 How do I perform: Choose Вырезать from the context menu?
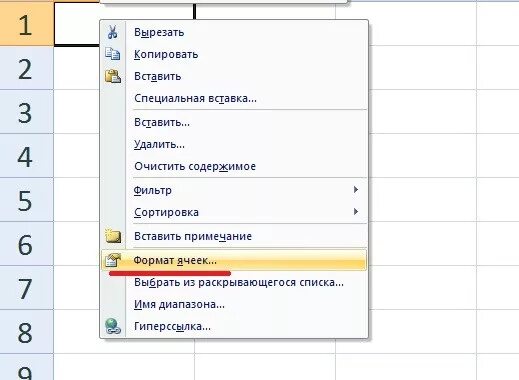coord(234,32)
